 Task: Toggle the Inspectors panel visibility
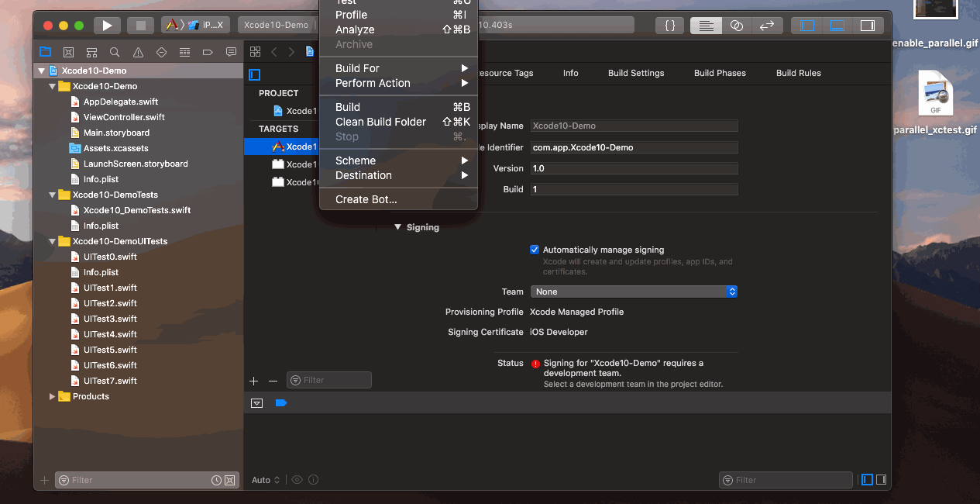pyautogui.click(x=868, y=26)
